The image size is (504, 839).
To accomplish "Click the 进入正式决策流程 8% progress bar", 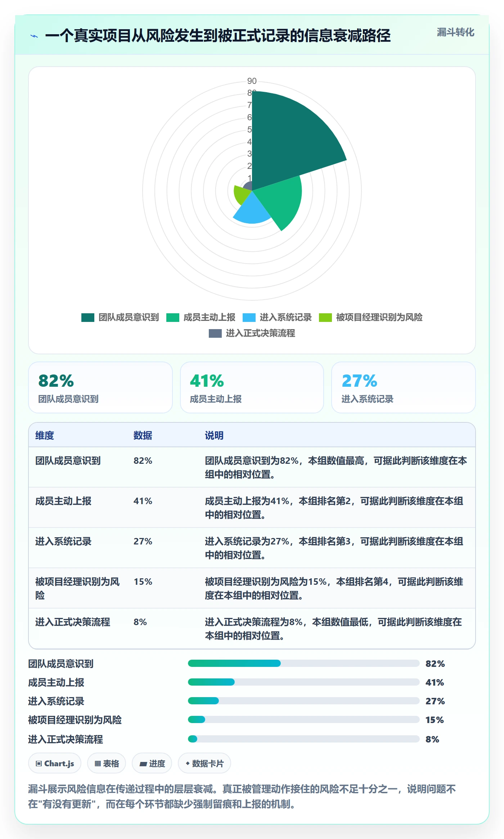I will [304, 739].
